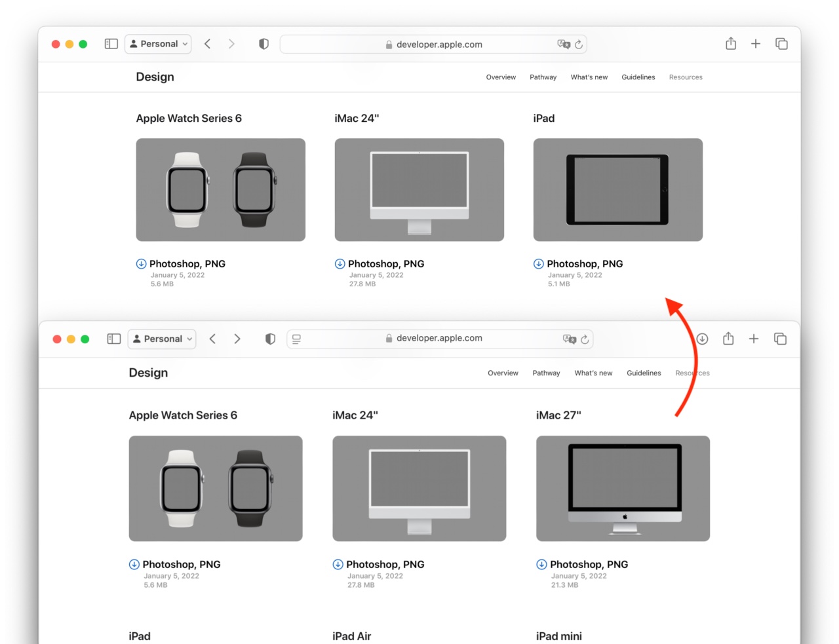This screenshot has width=839, height=644.
Task: Click Design heading link in bottom window
Action: (x=148, y=373)
